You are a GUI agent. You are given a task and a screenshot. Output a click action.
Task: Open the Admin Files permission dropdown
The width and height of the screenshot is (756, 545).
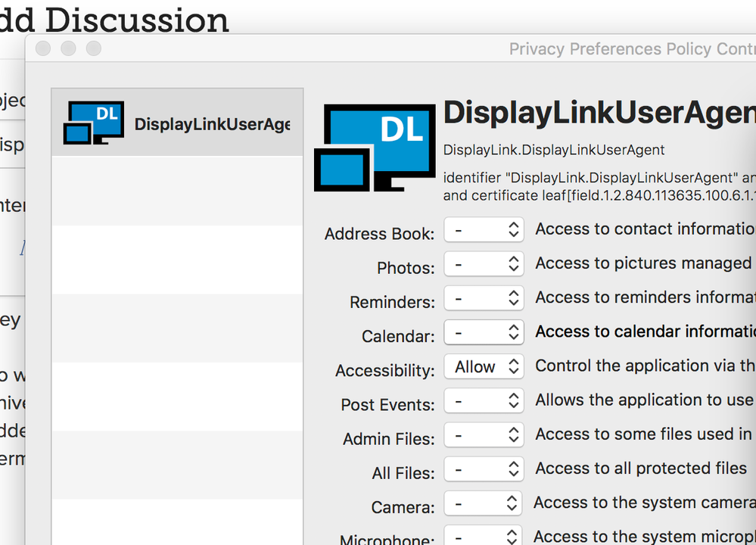pos(484,435)
